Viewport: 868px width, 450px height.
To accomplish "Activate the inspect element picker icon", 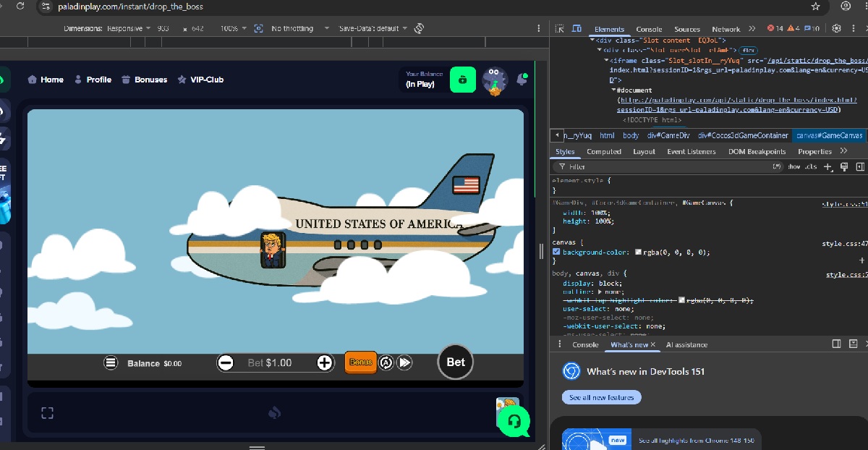I will pos(560,29).
